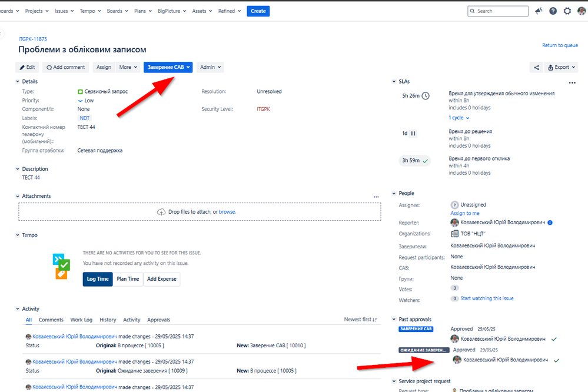Click the share issue icon
Image resolution: width=588 pixels, height=392 pixels.
[x=537, y=67]
